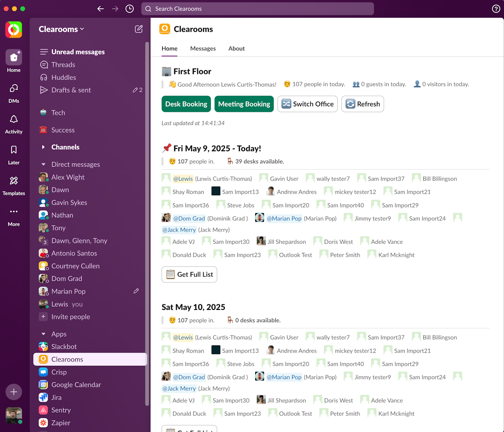The height and width of the screenshot is (432, 504).
Task: Open Templates in the left rail
Action: click(14, 185)
